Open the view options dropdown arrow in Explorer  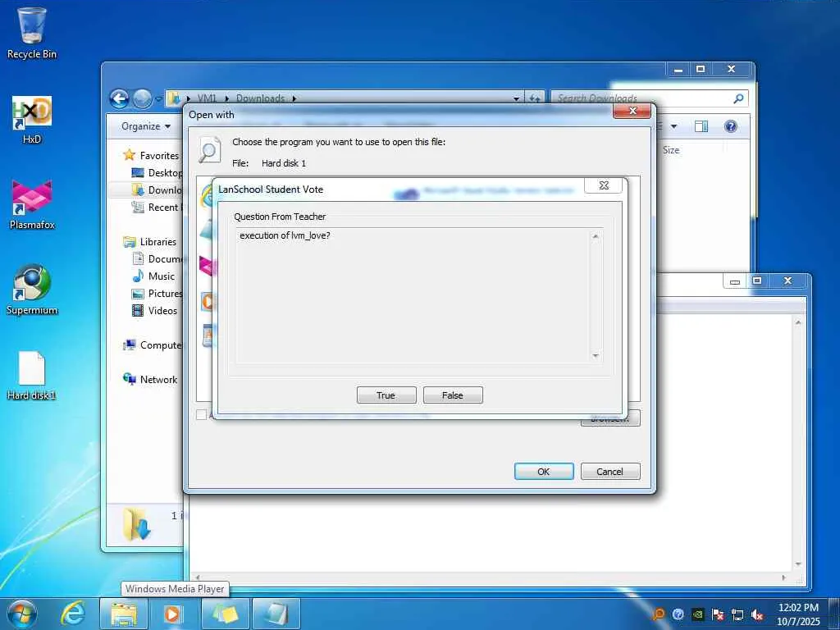point(674,126)
